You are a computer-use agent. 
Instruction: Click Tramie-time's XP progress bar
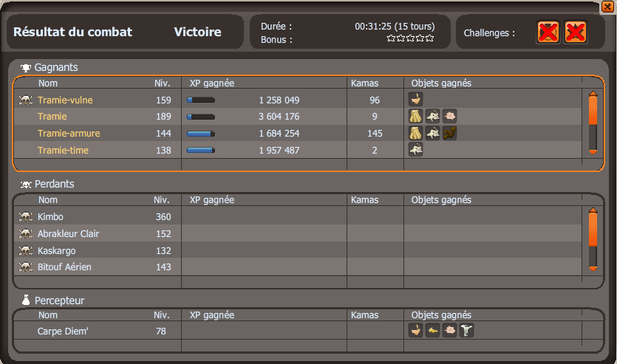(201, 150)
